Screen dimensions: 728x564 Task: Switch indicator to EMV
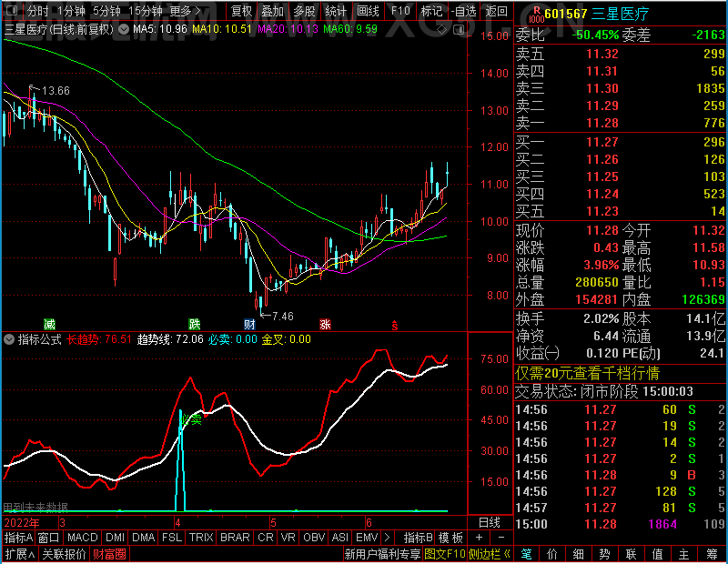pos(367,538)
